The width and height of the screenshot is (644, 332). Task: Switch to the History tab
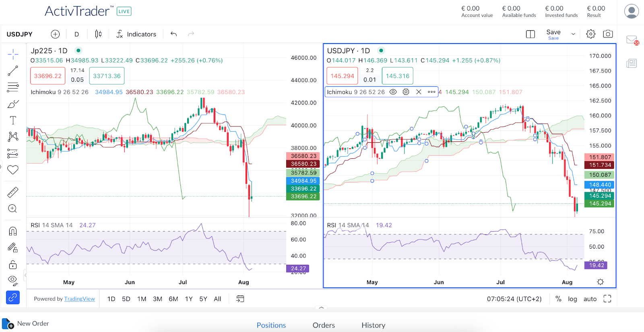coord(373,325)
